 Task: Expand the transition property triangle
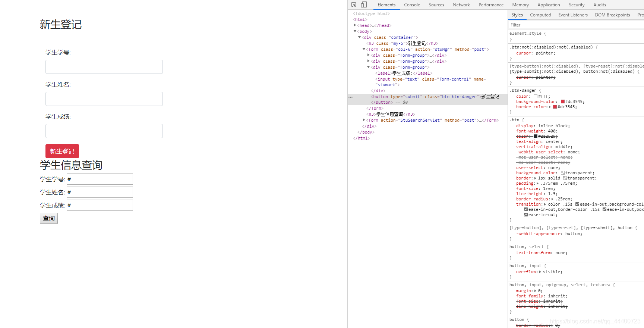point(545,204)
